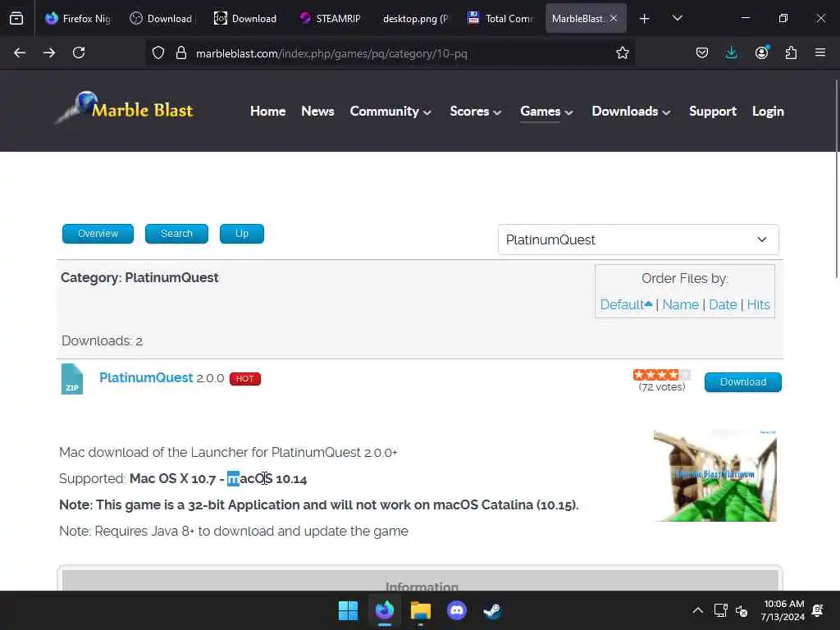Image resolution: width=840 pixels, height=630 pixels.
Task: Save the page with the Pocket icon
Action: [x=702, y=52]
